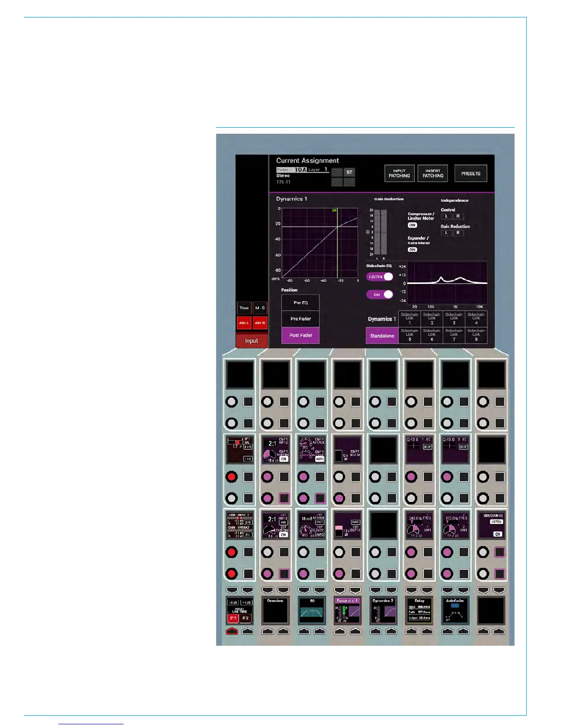563x728 pixels.
Task: Click the R>B button in the IP1 BAL display
Action: [x=248, y=447]
